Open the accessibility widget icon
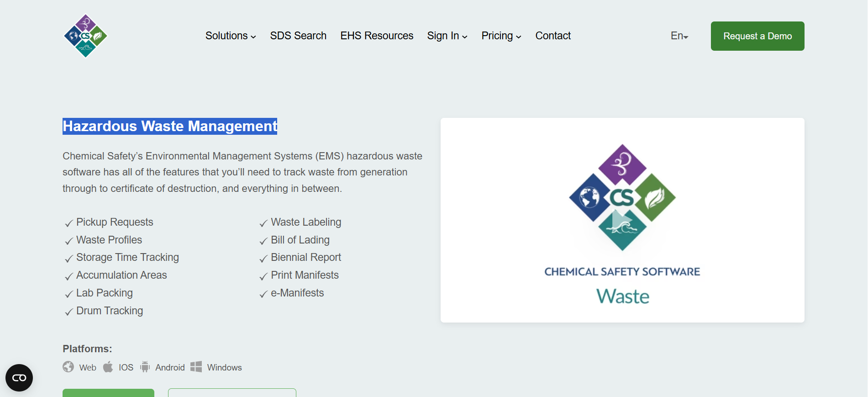The width and height of the screenshot is (868, 397). (19, 378)
